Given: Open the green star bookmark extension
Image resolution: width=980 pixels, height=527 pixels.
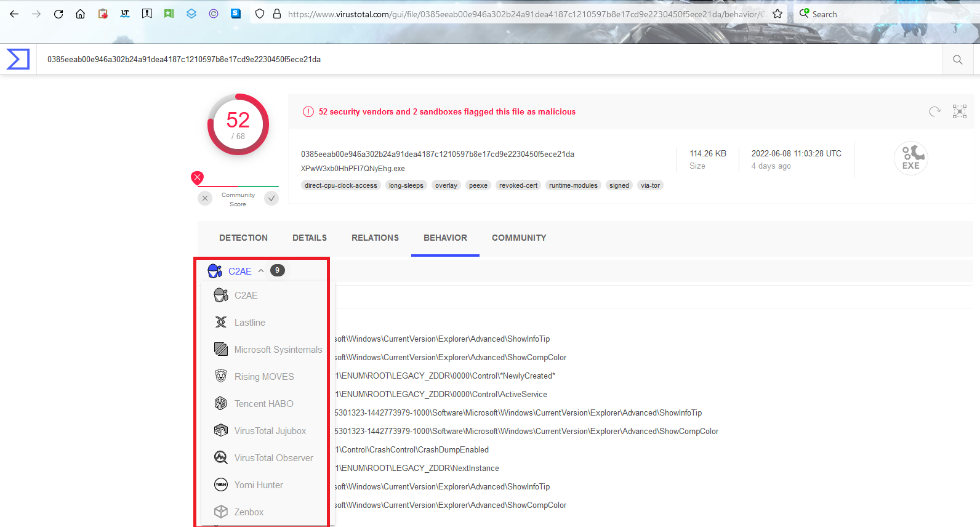Looking at the screenshot, I should 169,14.
